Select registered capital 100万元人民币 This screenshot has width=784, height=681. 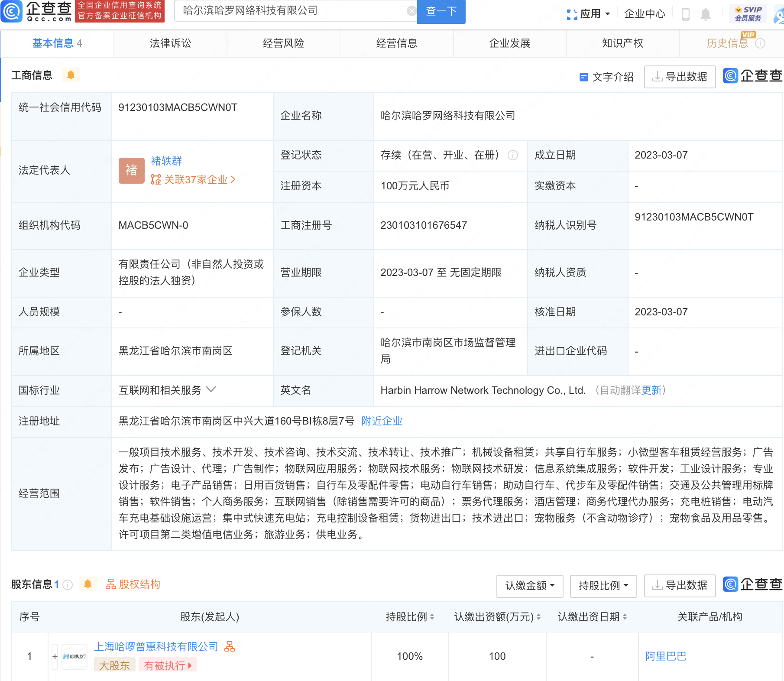coord(415,186)
